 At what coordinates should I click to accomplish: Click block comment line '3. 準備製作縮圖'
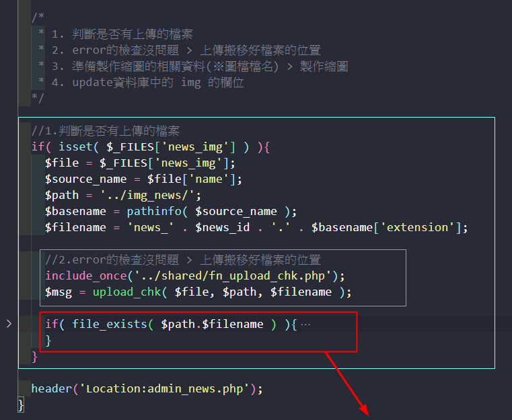pos(199,67)
